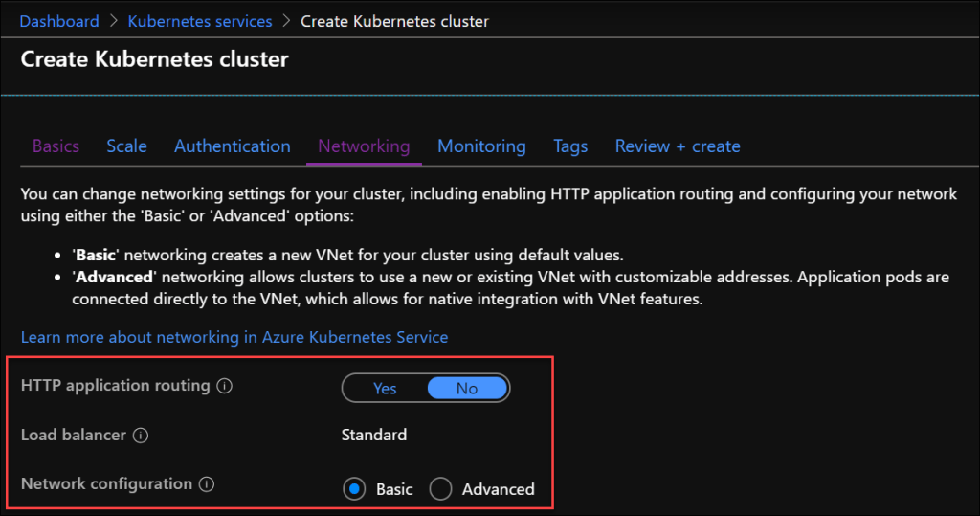Screen dimensions: 980x516
Task: Navigate to Dashboard in the breadcrumb
Action: [59, 21]
